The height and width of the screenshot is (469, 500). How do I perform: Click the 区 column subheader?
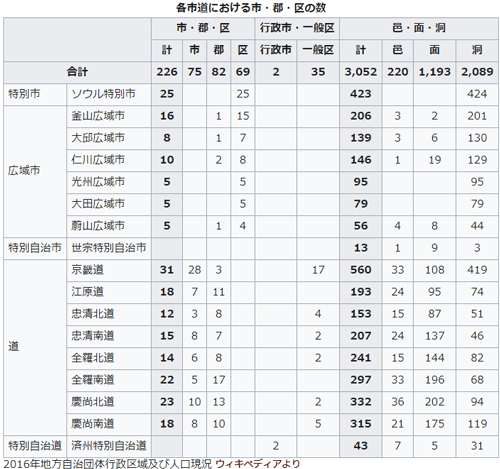[x=243, y=50]
